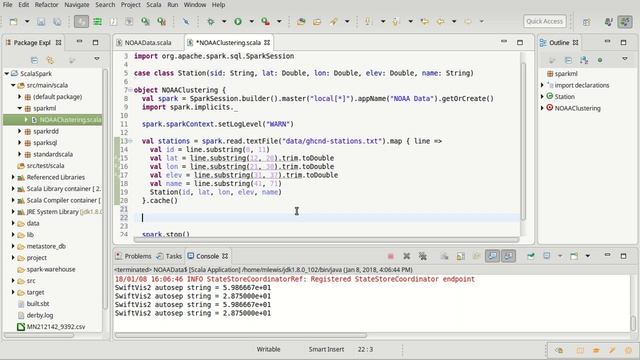Expand the NOAAClustering outline node
This screenshot has height=360, width=640.
pos(542,108)
